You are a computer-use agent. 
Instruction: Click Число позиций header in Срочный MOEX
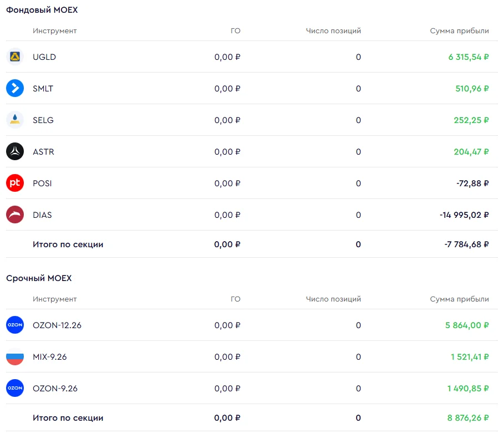[333, 299]
